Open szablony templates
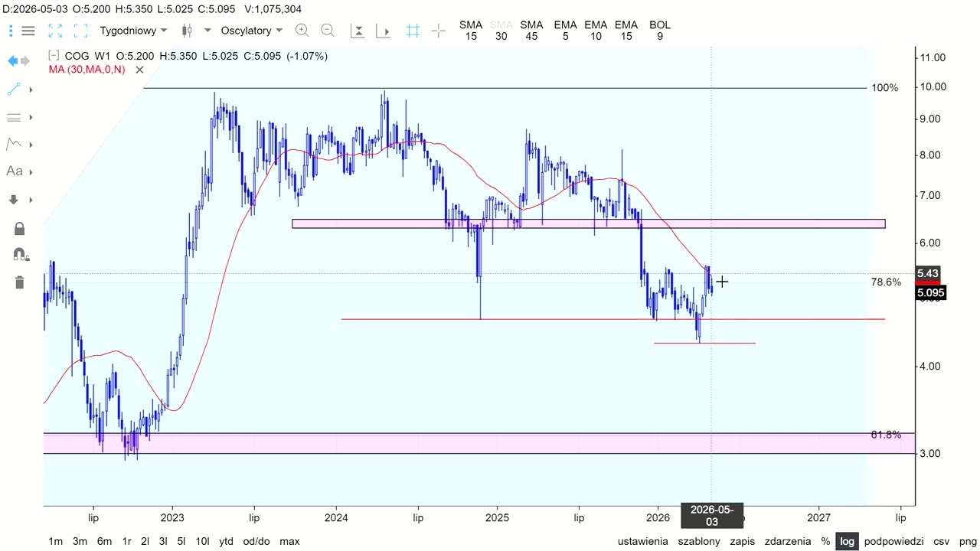Viewport: 980px width, 551px height. pyautogui.click(x=699, y=541)
